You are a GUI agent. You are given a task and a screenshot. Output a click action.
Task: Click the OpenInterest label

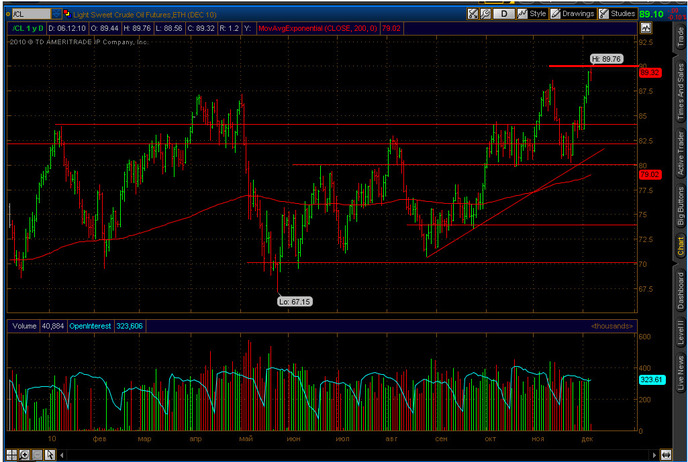pyautogui.click(x=90, y=326)
